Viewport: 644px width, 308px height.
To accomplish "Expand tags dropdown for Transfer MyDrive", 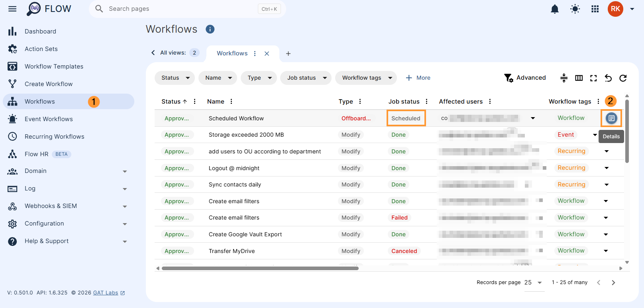I will (x=606, y=251).
